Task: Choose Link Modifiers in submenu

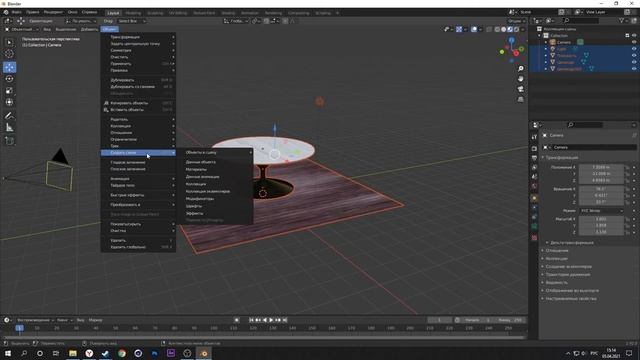Action: [200, 199]
